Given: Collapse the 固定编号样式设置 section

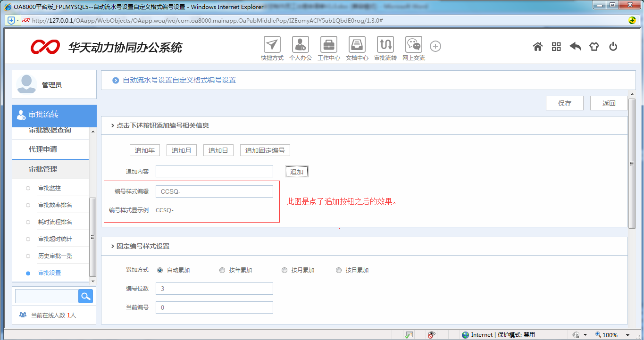Looking at the screenshot, I should [x=112, y=246].
